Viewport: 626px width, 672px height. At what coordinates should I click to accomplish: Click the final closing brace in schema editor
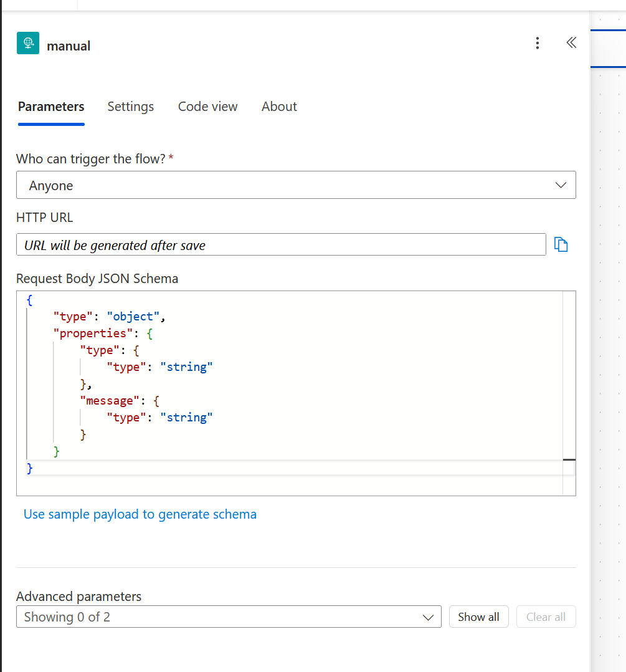[x=29, y=468]
